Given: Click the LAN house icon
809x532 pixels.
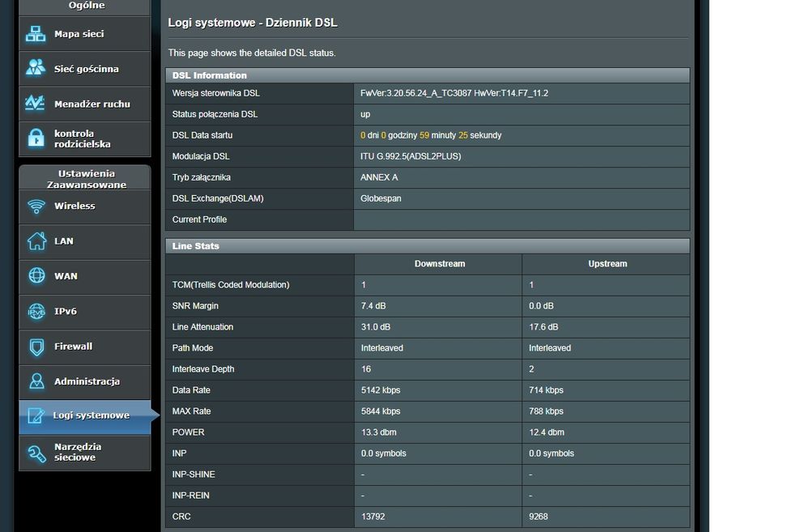Looking at the screenshot, I should 36,241.
